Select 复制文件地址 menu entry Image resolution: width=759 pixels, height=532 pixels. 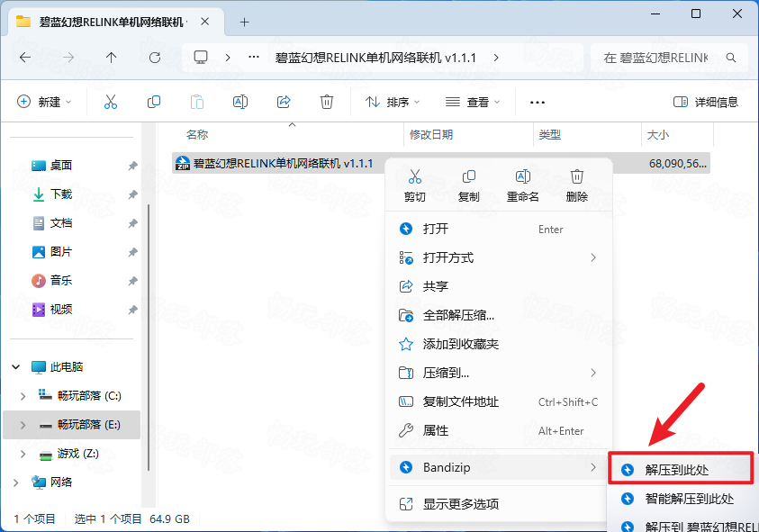point(500,401)
